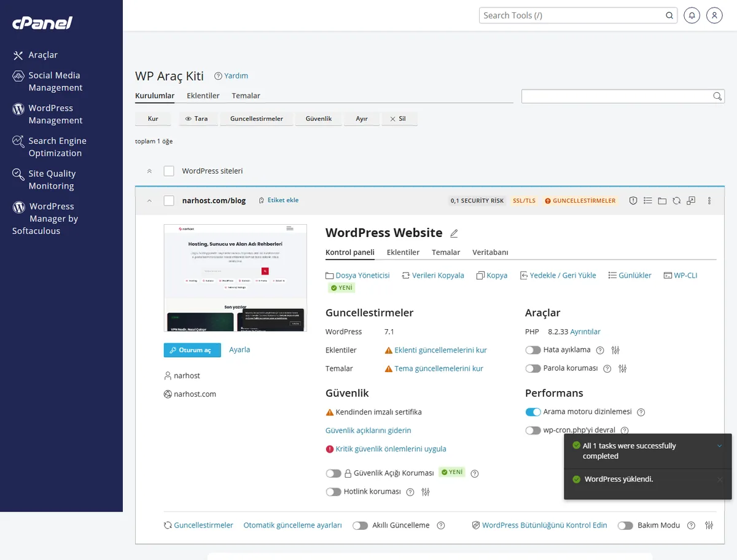The height and width of the screenshot is (560, 737).
Task: Open help for Akıllı Güncelleme
Action: click(440, 526)
